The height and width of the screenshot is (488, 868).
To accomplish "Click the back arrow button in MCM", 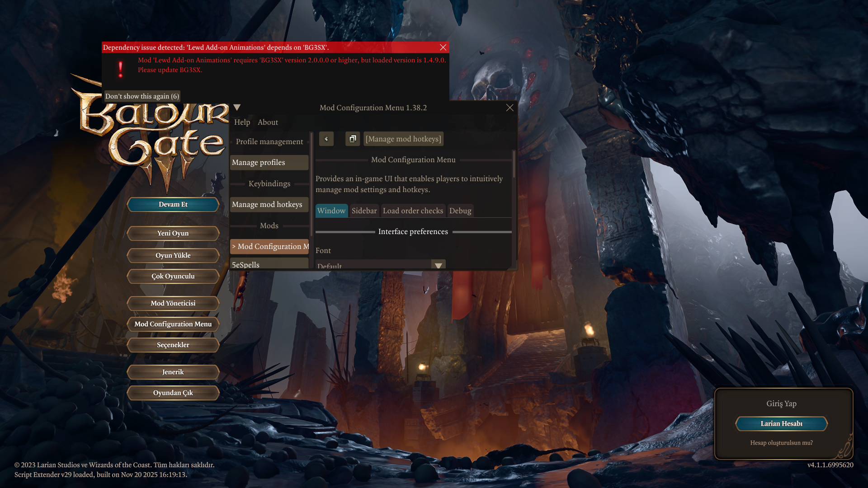I will click(326, 139).
